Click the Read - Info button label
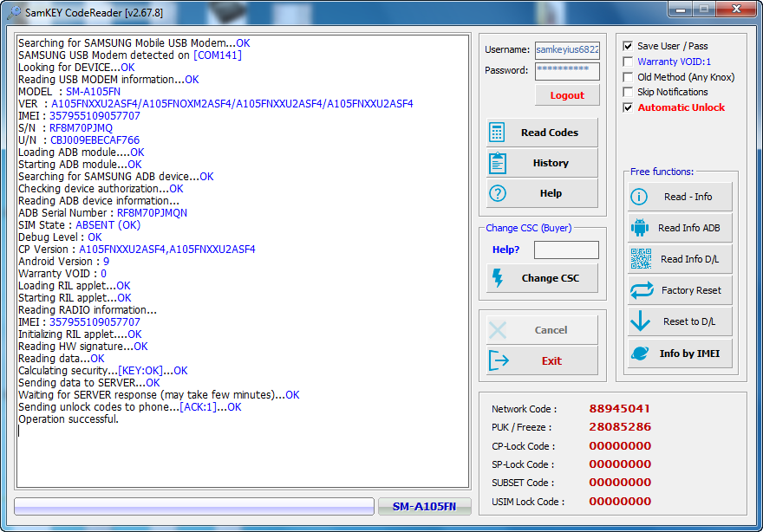The width and height of the screenshot is (763, 532). [x=688, y=197]
